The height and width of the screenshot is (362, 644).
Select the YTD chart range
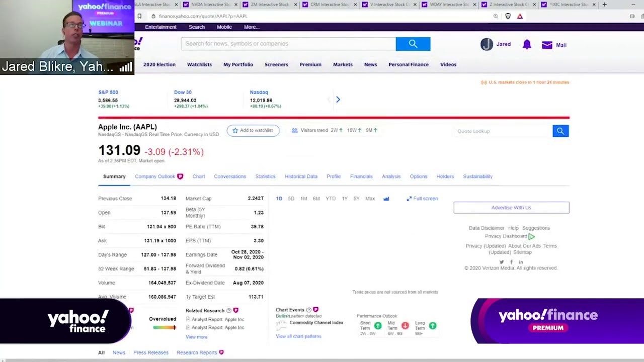click(331, 199)
